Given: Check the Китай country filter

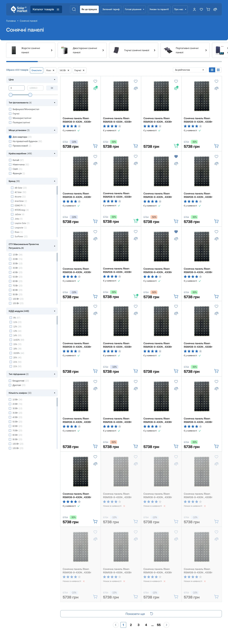Looking at the screenshot, I should coord(10,160).
